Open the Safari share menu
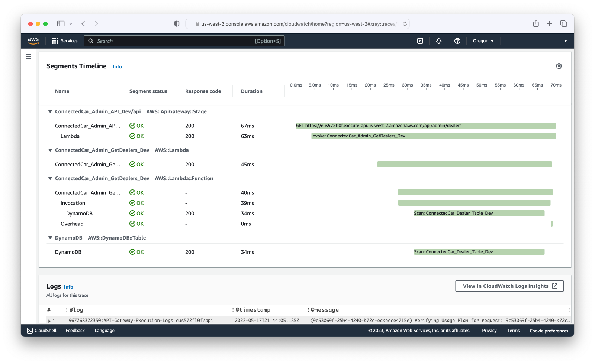The height and width of the screenshot is (364, 595). tap(536, 23)
